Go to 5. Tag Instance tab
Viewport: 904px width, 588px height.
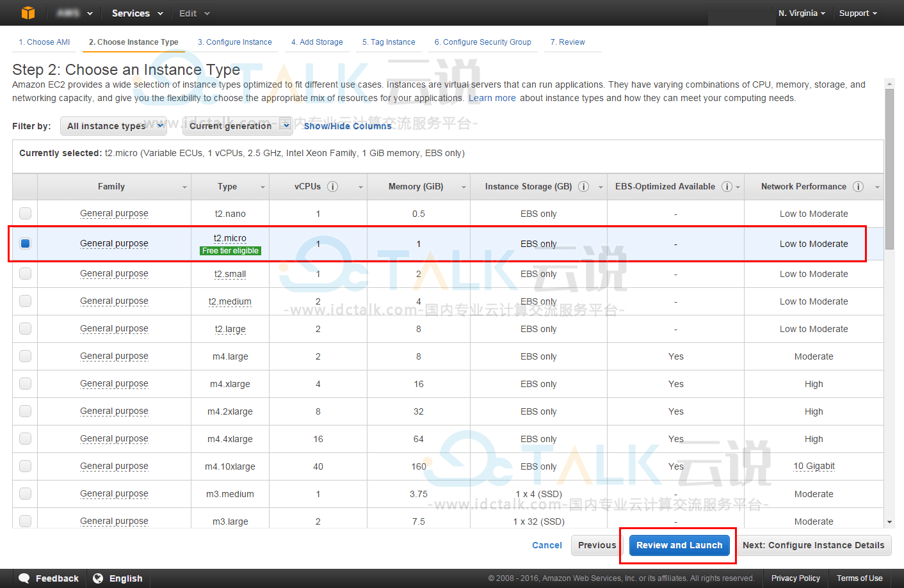[x=389, y=42]
